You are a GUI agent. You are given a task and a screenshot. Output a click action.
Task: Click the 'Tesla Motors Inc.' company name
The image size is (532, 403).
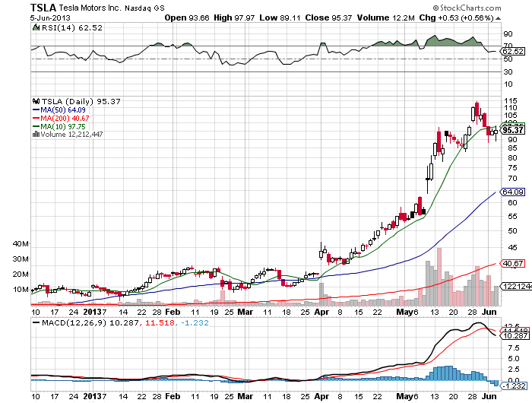tap(90, 8)
